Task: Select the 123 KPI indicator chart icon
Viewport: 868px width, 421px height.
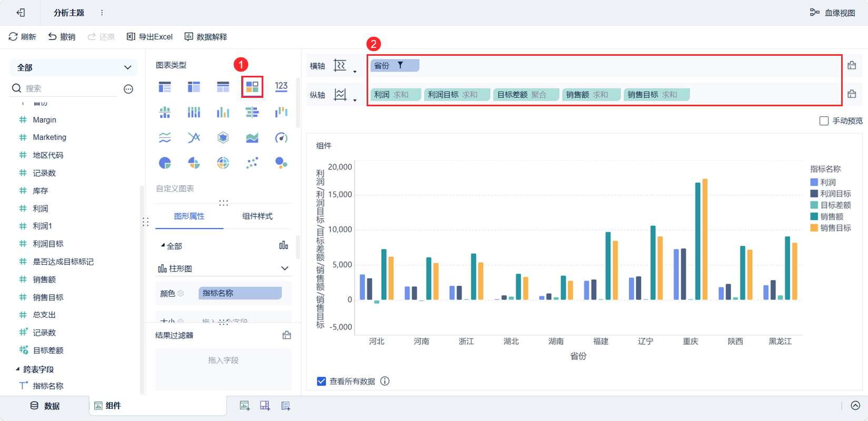Action: tap(281, 86)
